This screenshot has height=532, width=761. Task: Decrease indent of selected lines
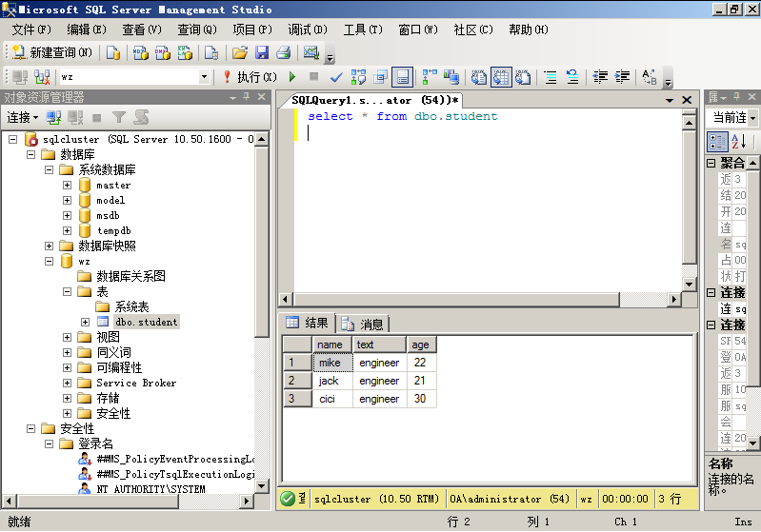[x=600, y=77]
